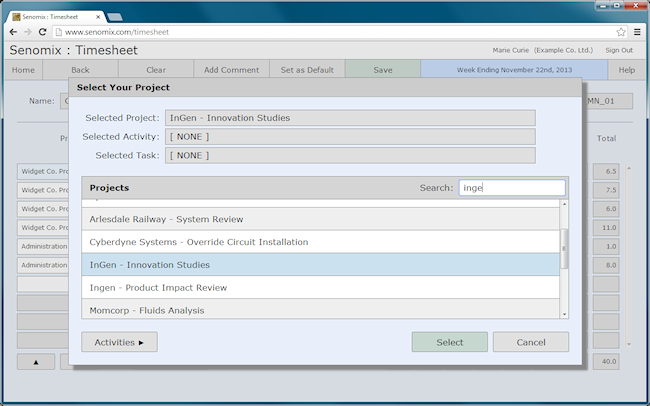
Task: Select InGen - Innovation Studies row
Action: click(x=320, y=265)
